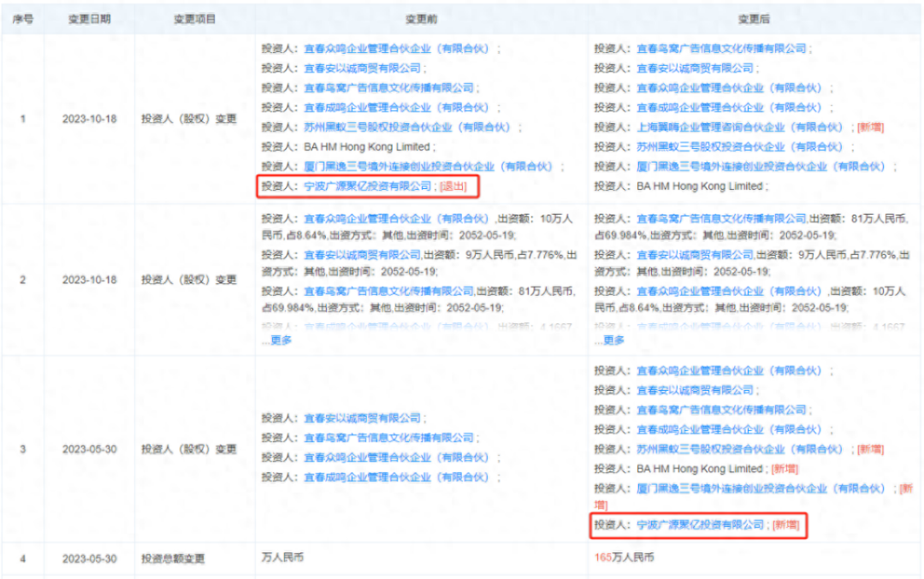
Task: Click 投资总额变更 in row 4
Action: pyautogui.click(x=173, y=558)
